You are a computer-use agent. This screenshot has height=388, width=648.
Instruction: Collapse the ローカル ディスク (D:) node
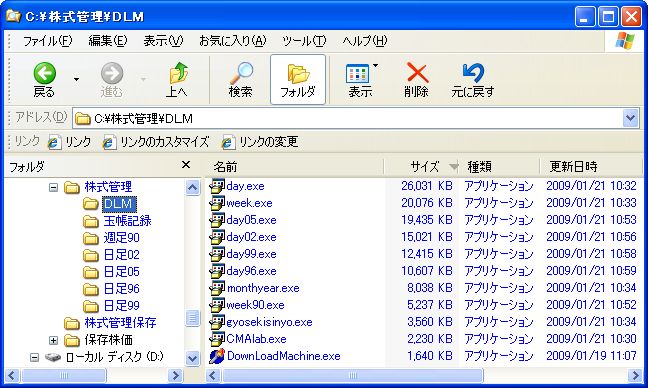34,357
